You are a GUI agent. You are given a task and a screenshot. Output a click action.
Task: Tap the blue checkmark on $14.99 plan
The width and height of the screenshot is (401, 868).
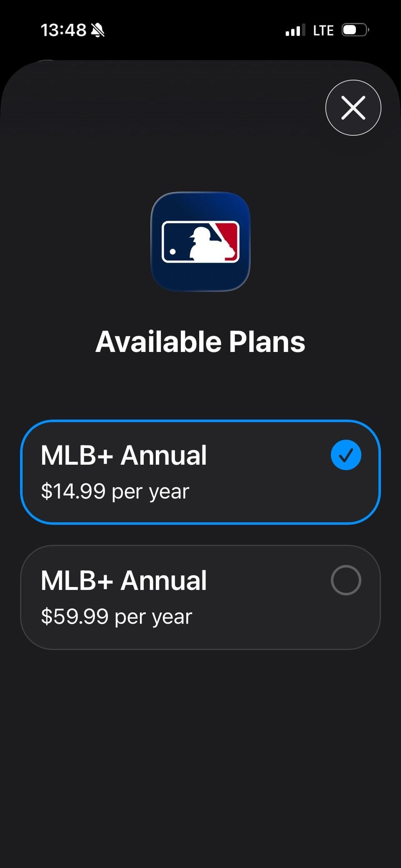pyautogui.click(x=346, y=455)
